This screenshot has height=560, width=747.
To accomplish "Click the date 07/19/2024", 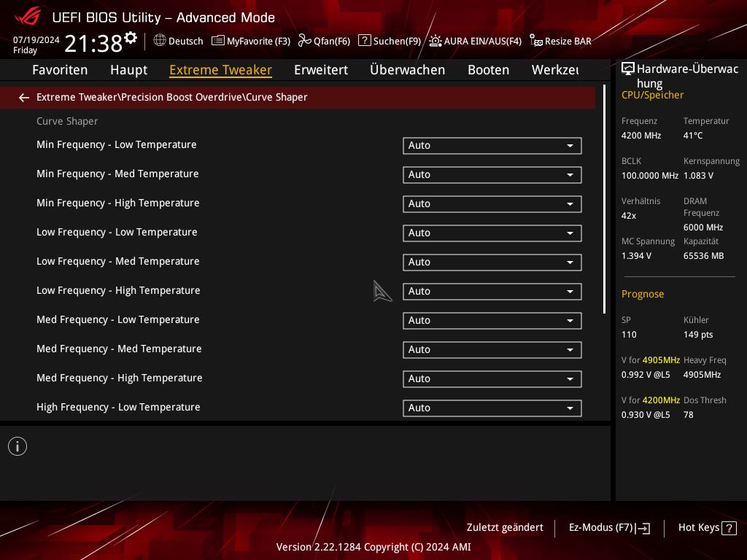I will [x=36, y=40].
